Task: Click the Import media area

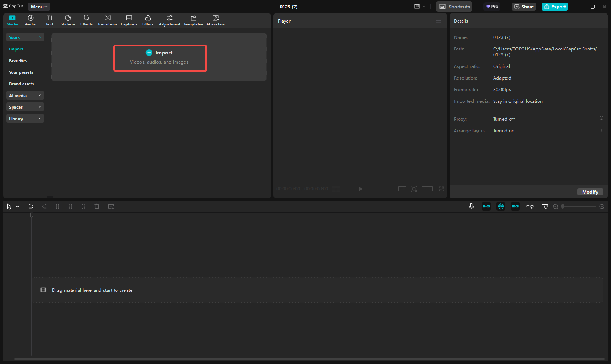Action: tap(160, 58)
